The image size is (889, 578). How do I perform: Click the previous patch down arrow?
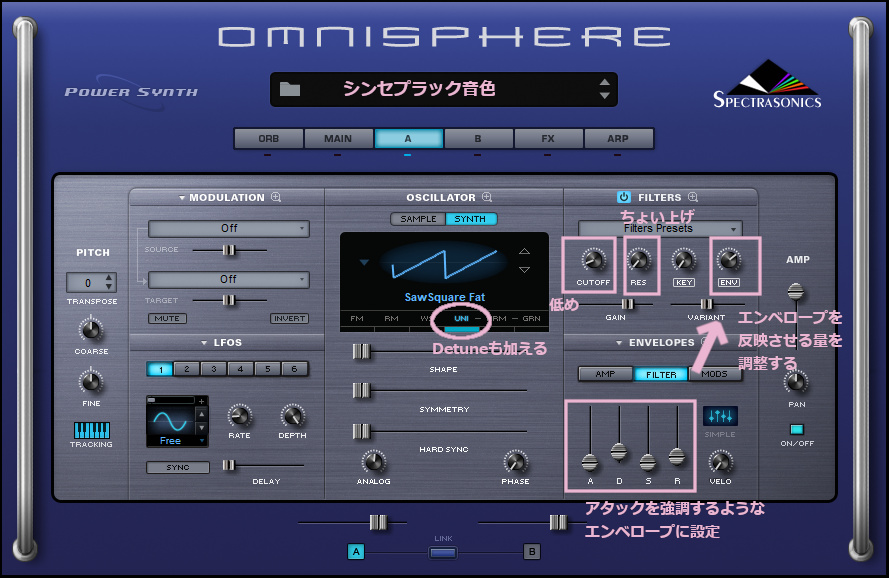(x=604, y=95)
